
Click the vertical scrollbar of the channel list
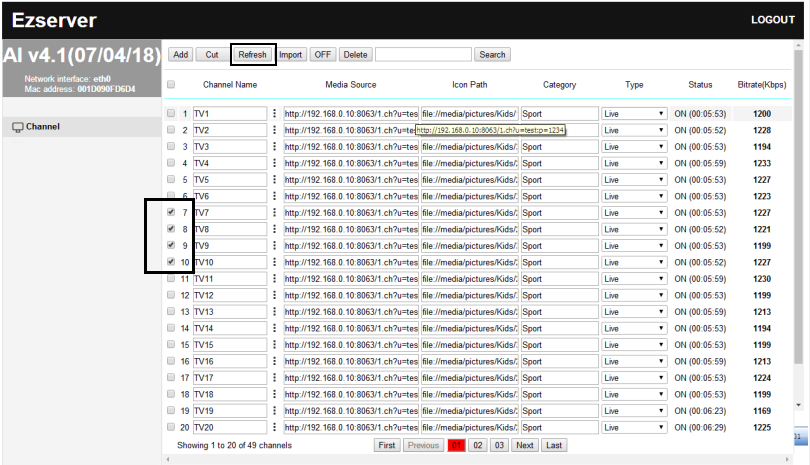(798, 250)
